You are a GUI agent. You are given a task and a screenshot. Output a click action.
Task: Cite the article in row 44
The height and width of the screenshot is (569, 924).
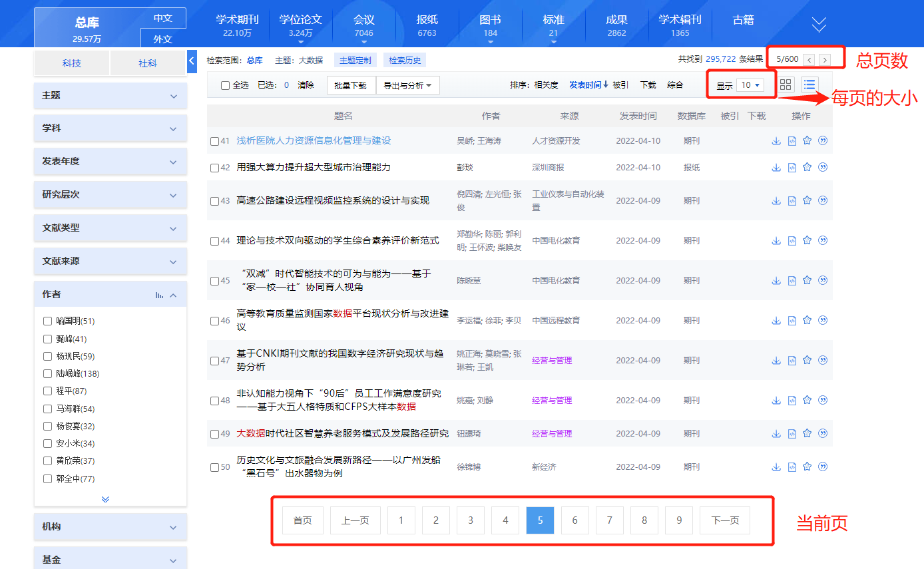(823, 240)
